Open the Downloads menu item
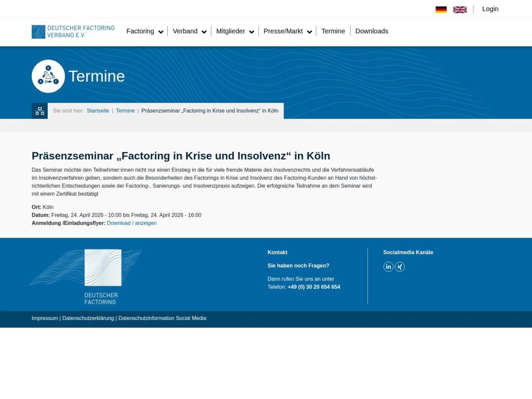Image resolution: width=532 pixels, height=399 pixels. pyautogui.click(x=372, y=31)
